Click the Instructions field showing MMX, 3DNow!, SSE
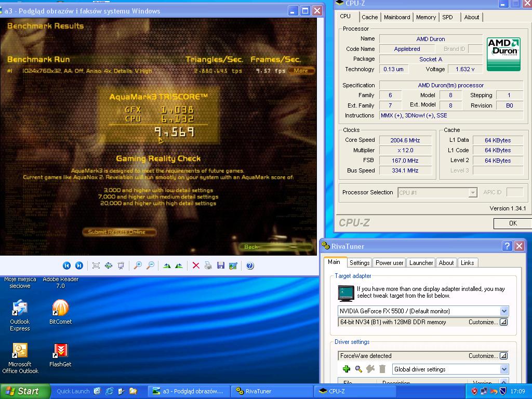The image size is (532, 399). (451, 116)
